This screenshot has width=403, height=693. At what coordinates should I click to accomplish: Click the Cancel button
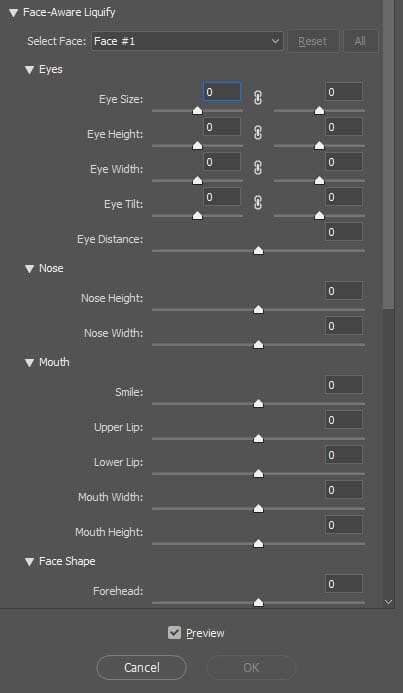(x=141, y=667)
